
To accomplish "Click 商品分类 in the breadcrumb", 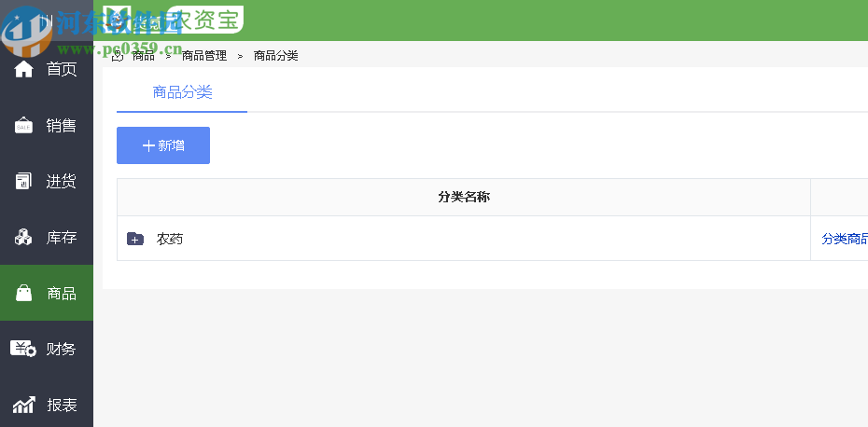I will [275, 56].
